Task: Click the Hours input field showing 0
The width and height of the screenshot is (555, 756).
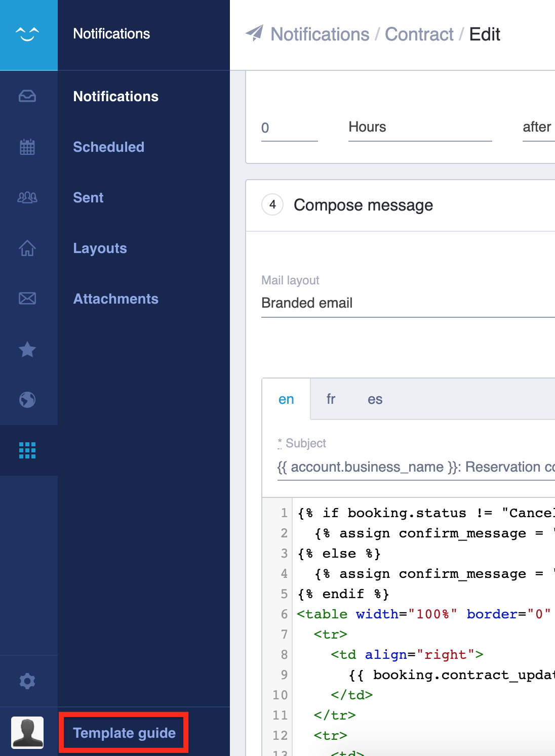Action: coord(289,127)
